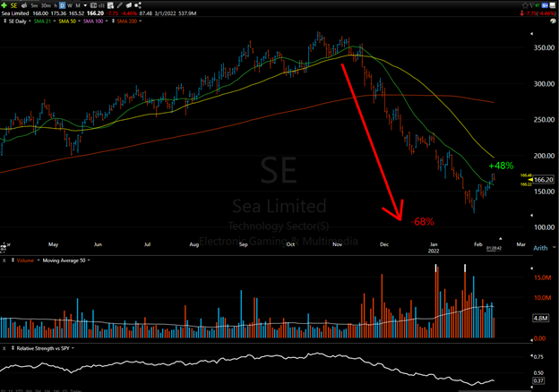559x392 pixels.
Task: Select the Today range at bottom
Action: (x=75, y=390)
